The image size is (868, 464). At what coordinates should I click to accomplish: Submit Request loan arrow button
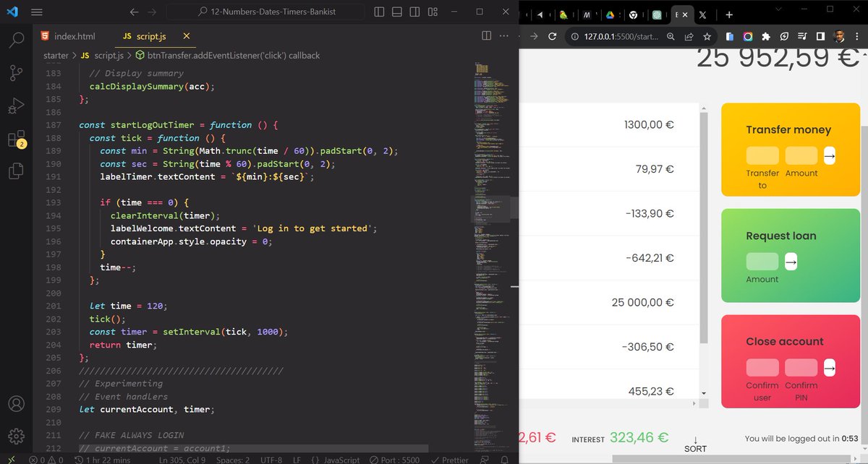tap(791, 262)
